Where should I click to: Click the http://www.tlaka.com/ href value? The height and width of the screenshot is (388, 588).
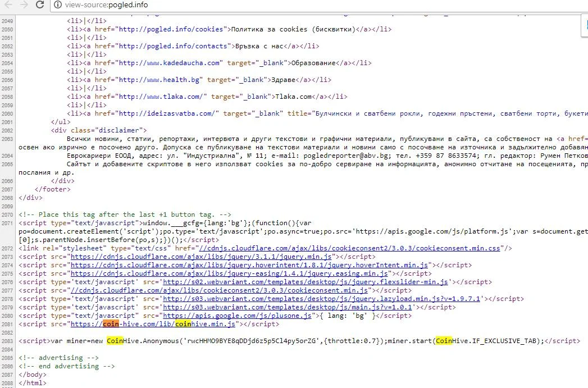pos(161,97)
